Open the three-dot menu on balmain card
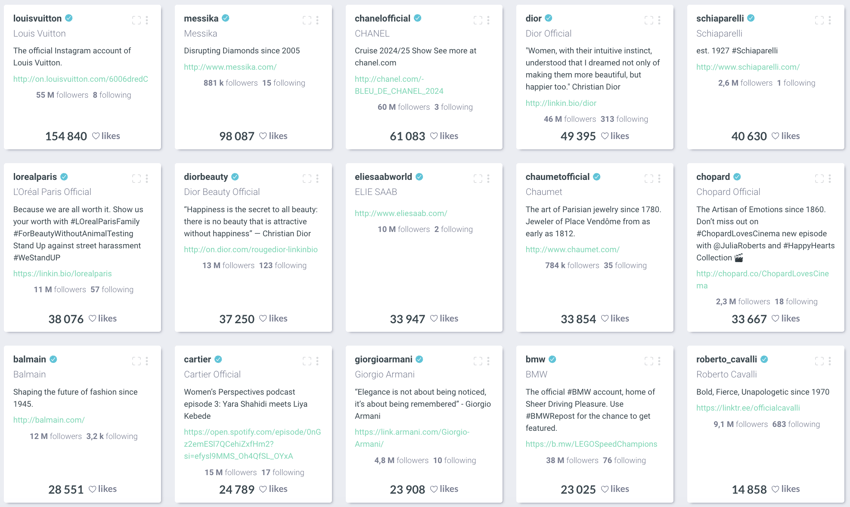This screenshot has height=507, width=850. (x=147, y=361)
